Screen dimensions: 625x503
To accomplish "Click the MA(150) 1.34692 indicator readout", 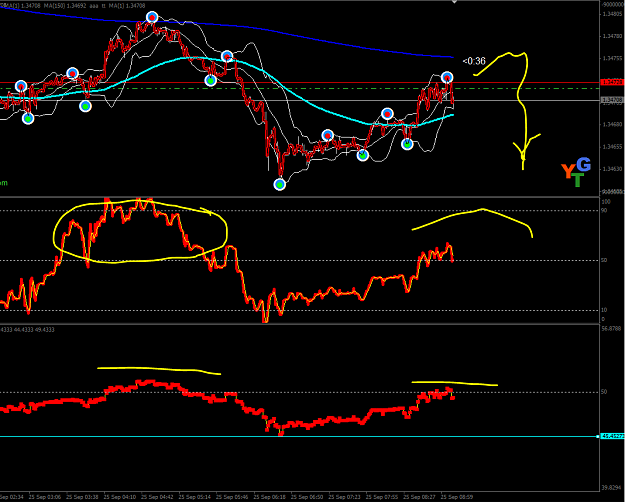I will (x=66, y=6).
